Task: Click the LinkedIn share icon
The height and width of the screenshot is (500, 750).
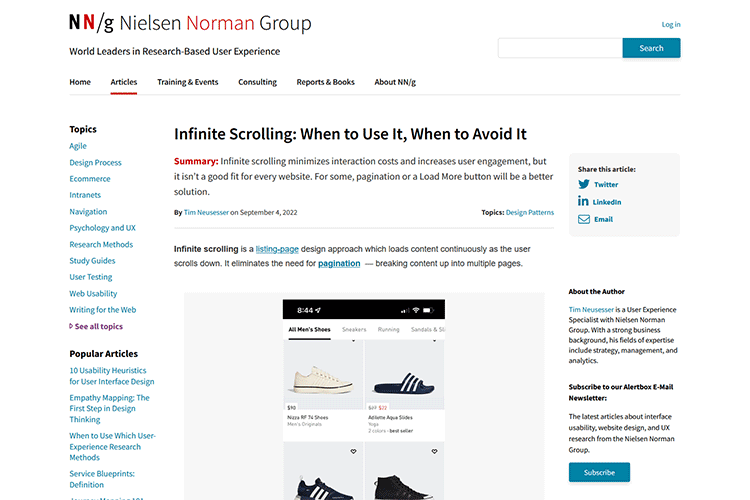Action: pyautogui.click(x=584, y=201)
